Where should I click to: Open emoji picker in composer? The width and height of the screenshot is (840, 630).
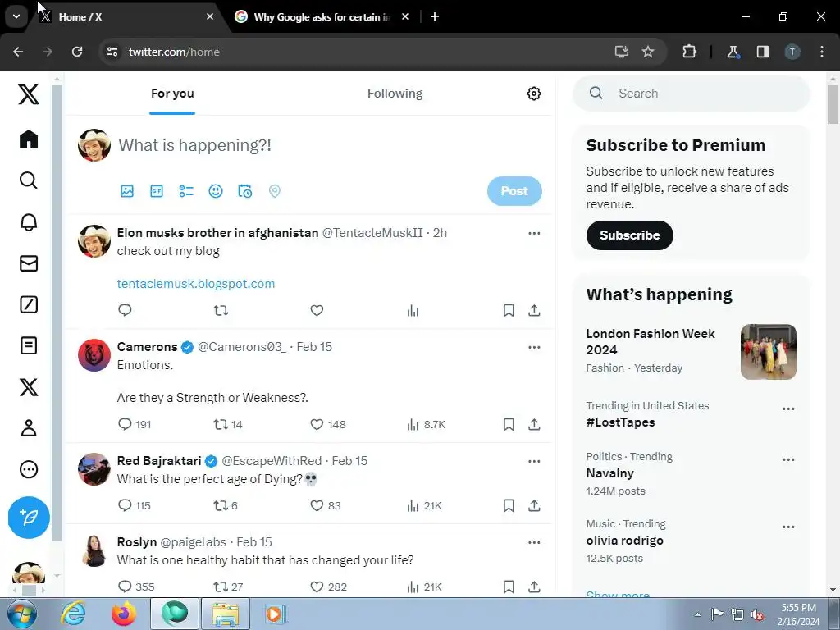[216, 191]
